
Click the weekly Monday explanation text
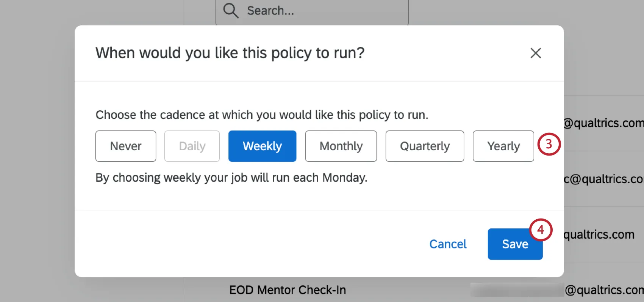coord(231,177)
